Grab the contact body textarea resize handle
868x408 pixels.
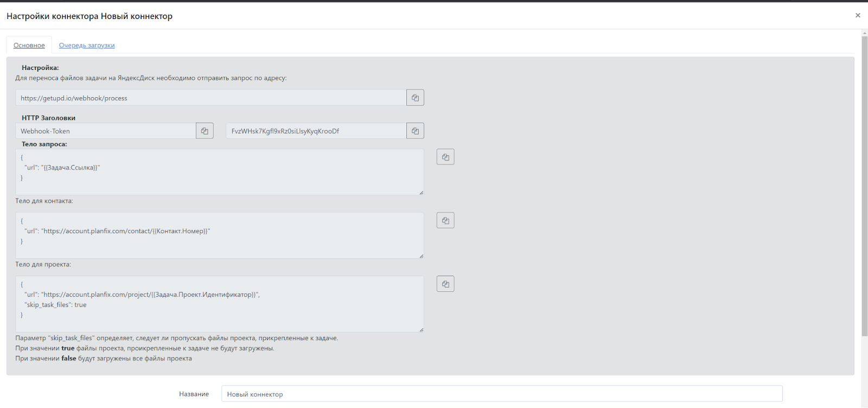421,256
